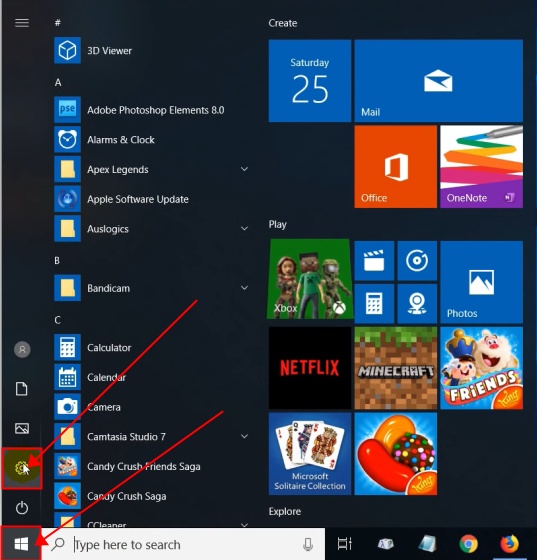
Task: Open the Netflix tile
Action: pos(310,368)
